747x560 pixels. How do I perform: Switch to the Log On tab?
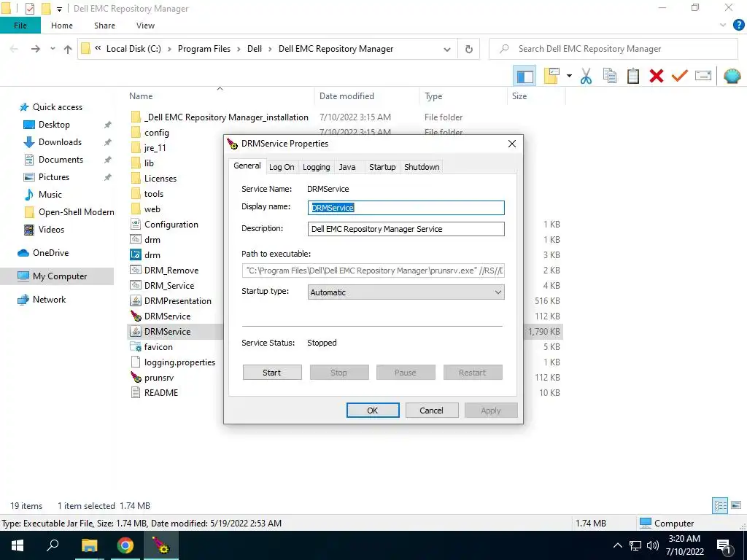(282, 167)
